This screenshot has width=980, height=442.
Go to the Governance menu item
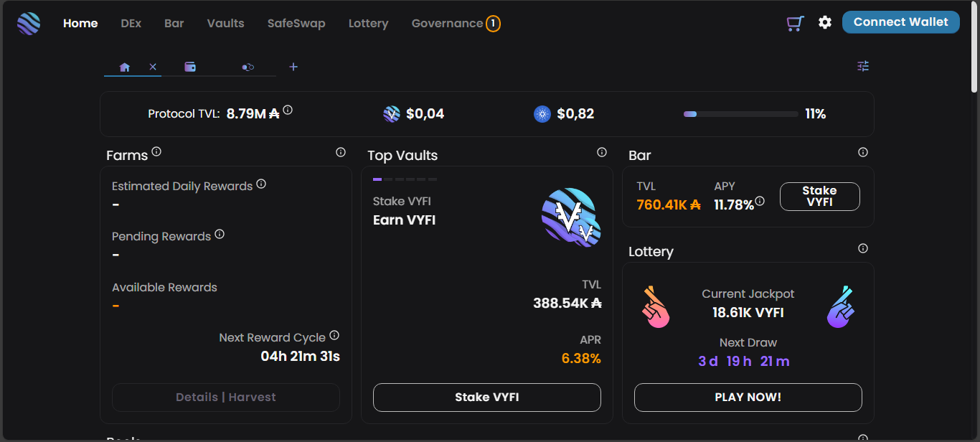coord(447,24)
